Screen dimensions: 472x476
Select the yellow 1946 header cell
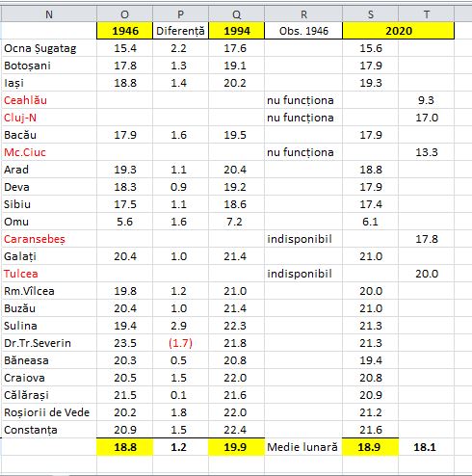pyautogui.click(x=124, y=31)
